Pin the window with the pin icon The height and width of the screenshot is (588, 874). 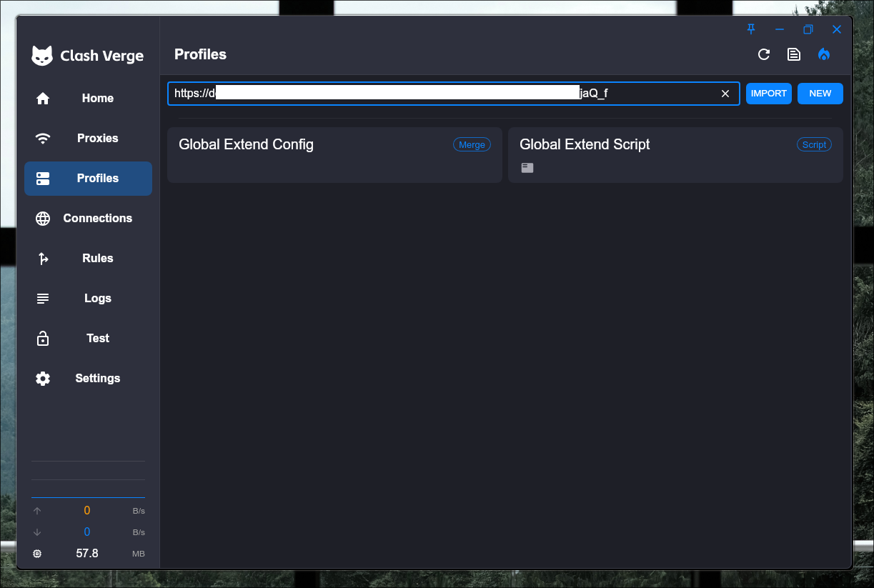751,29
